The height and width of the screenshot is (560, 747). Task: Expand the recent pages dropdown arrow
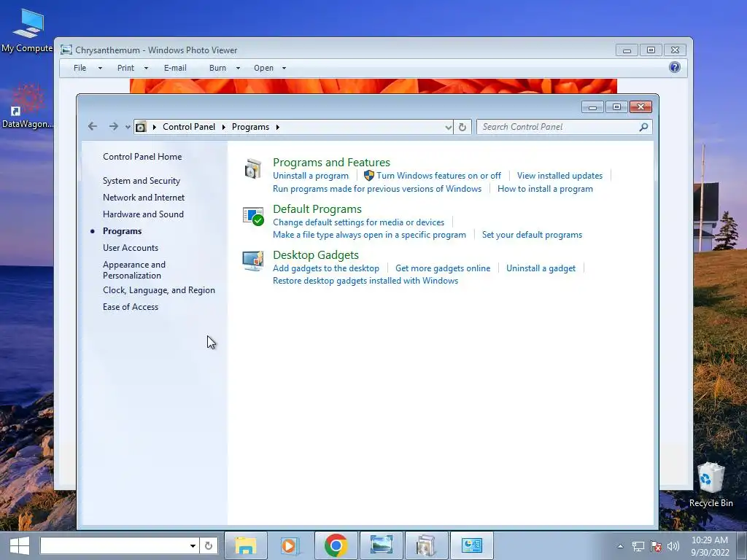[128, 127]
